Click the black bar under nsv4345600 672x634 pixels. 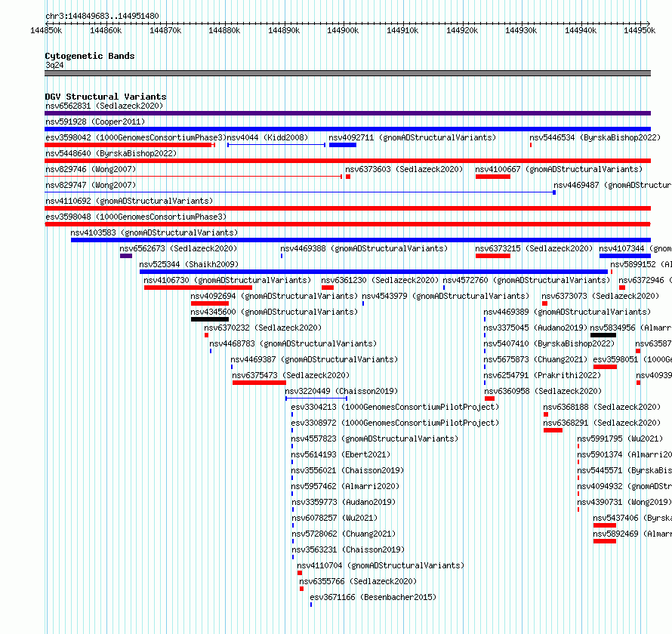210,319
